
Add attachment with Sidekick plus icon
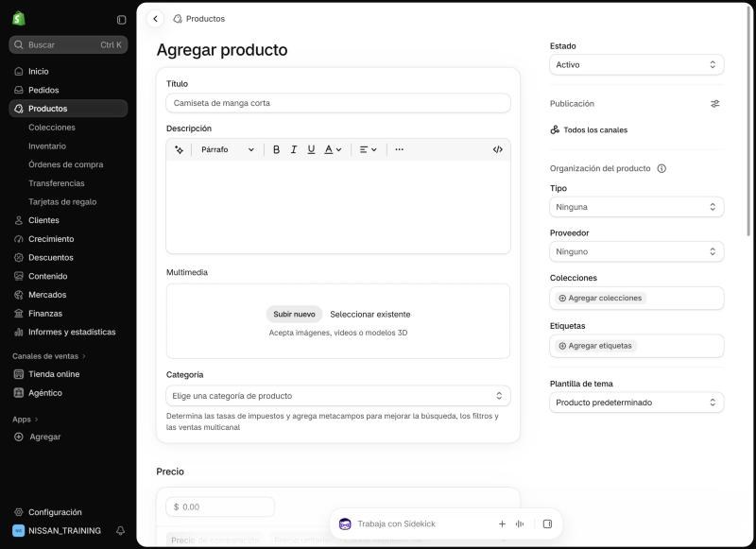click(502, 523)
